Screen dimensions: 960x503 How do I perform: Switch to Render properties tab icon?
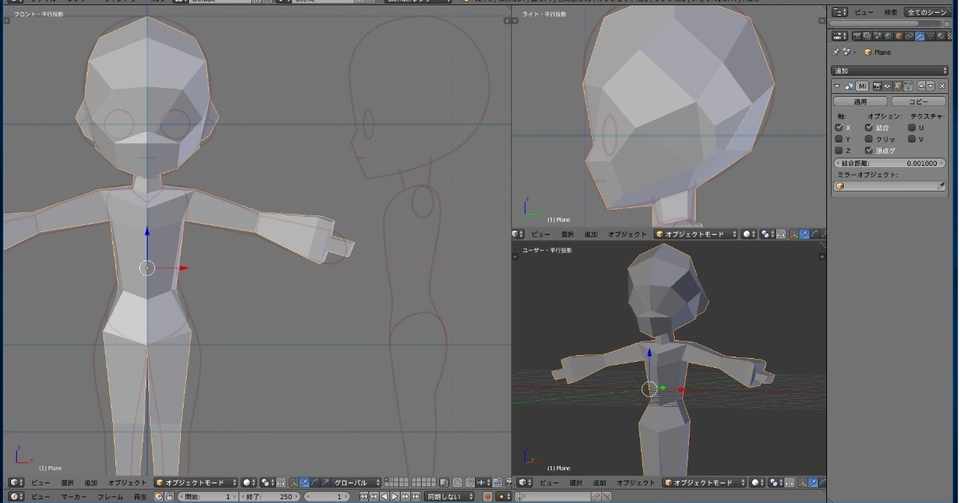click(857, 35)
